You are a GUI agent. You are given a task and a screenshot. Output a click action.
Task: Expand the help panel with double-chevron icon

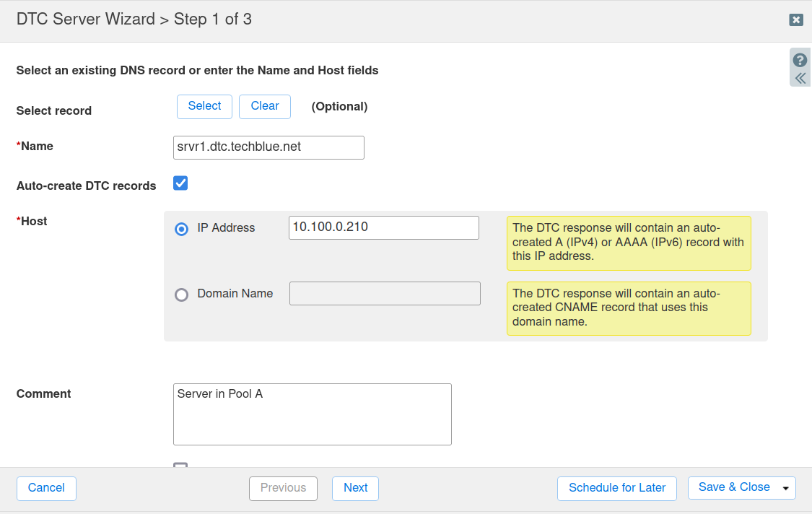point(800,78)
